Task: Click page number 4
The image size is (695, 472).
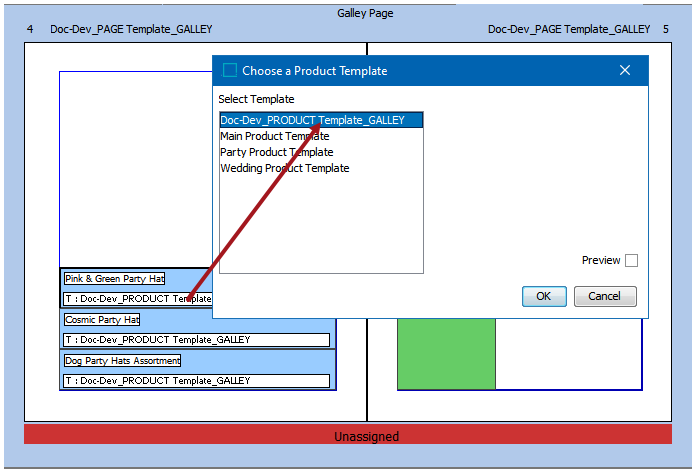Action: click(x=30, y=29)
